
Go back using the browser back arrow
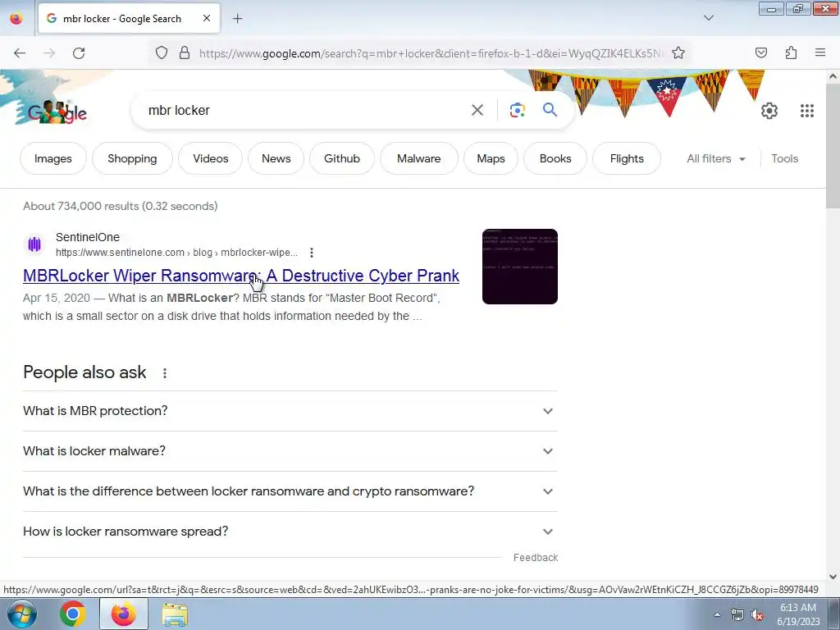click(20, 53)
